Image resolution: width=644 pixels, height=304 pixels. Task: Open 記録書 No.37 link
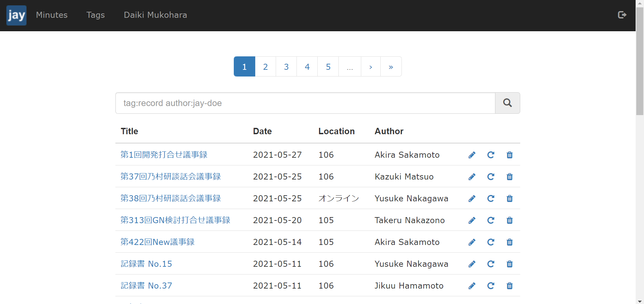pyautogui.click(x=146, y=286)
